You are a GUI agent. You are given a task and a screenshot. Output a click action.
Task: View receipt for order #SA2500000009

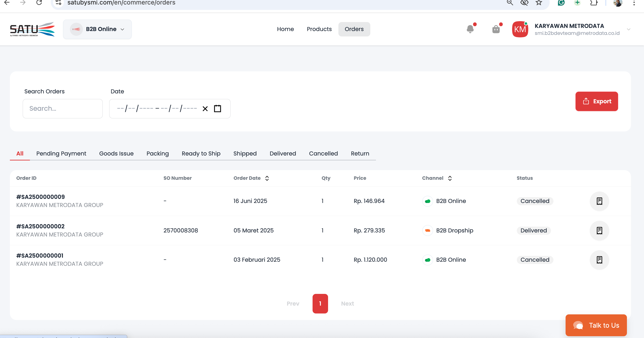tap(599, 201)
